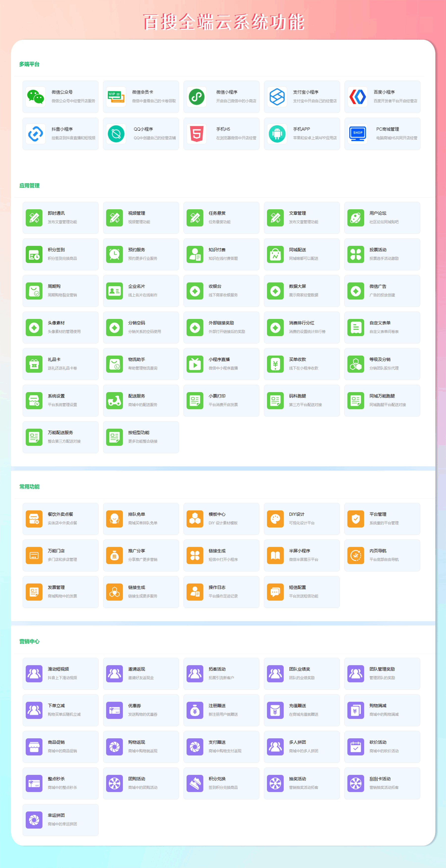Viewport: 446px width, 868px height.
Task: Click the 注册赠送 money bag icon
Action: 195,710
